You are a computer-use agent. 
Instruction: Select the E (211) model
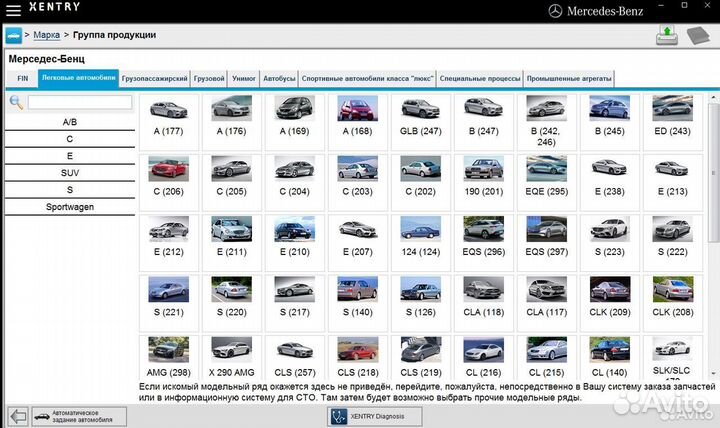click(x=231, y=243)
